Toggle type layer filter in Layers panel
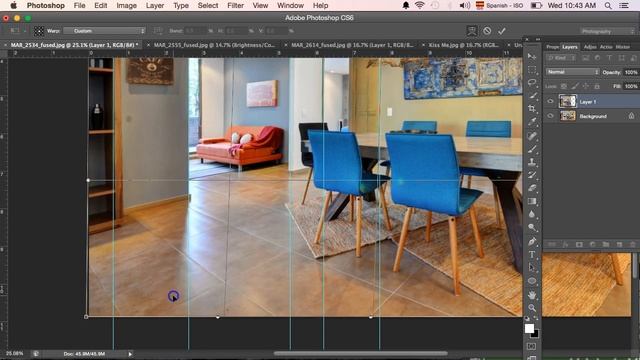 point(609,58)
